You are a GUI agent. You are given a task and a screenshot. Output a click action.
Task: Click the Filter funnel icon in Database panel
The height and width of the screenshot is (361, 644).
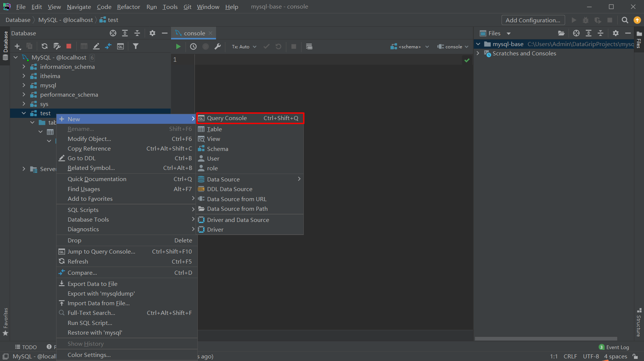tap(136, 46)
